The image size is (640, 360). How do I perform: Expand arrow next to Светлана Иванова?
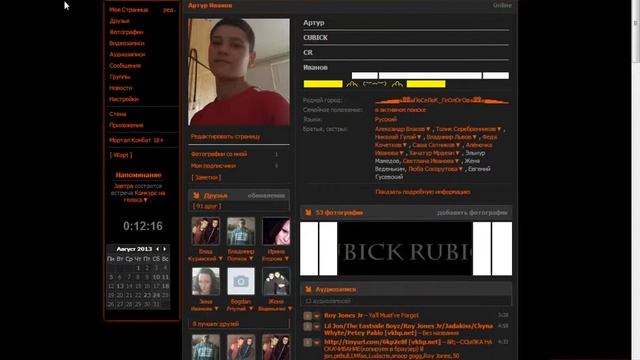click(457, 161)
